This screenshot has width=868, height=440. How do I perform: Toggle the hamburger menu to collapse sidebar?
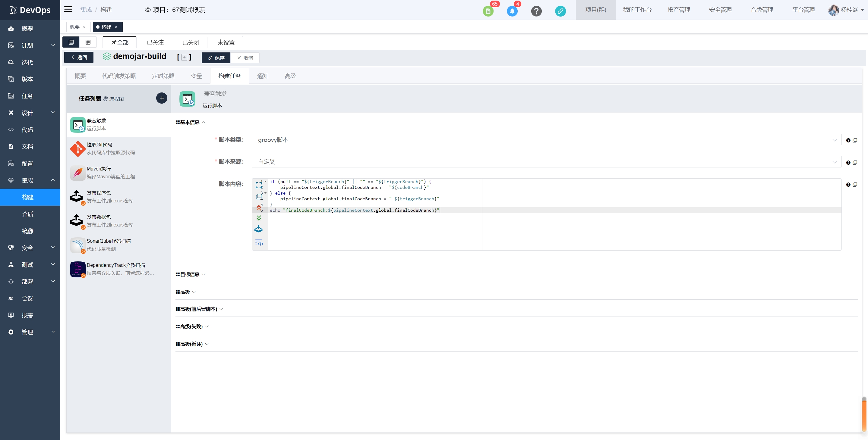(68, 9)
